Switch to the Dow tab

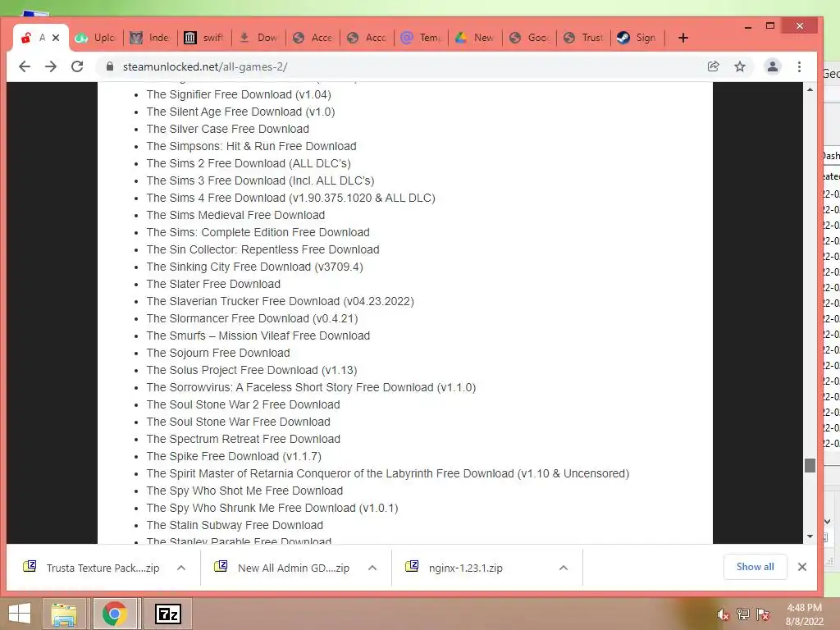[x=258, y=38]
